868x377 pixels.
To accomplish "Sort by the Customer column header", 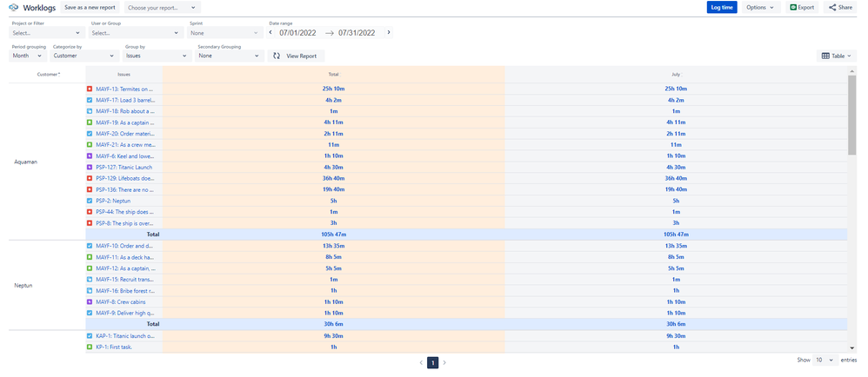I will [x=48, y=74].
